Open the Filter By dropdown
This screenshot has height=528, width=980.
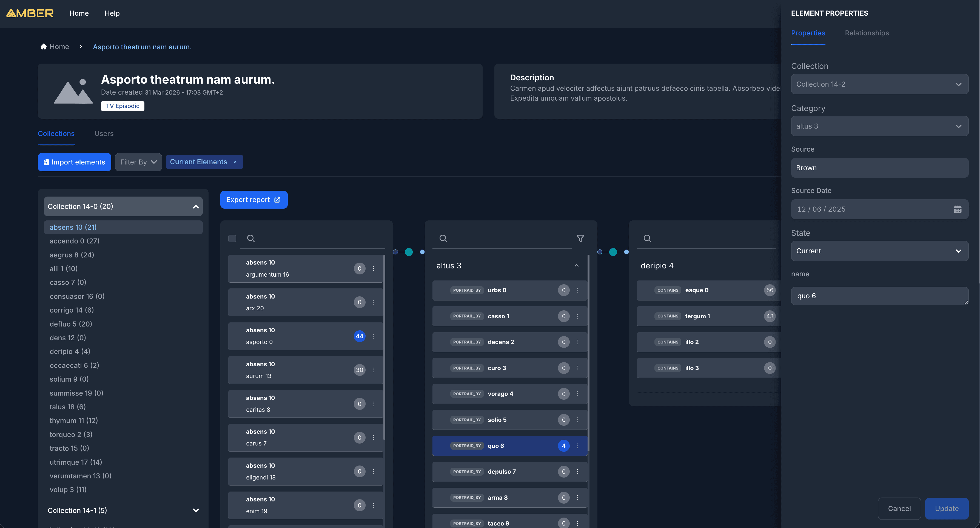(138, 162)
